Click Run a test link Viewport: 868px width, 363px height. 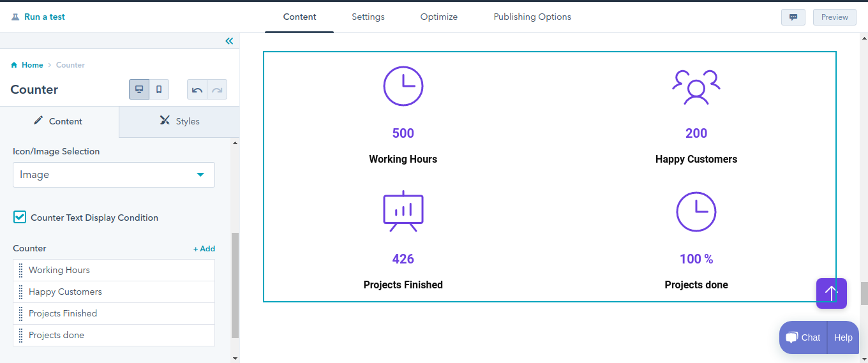click(x=44, y=17)
